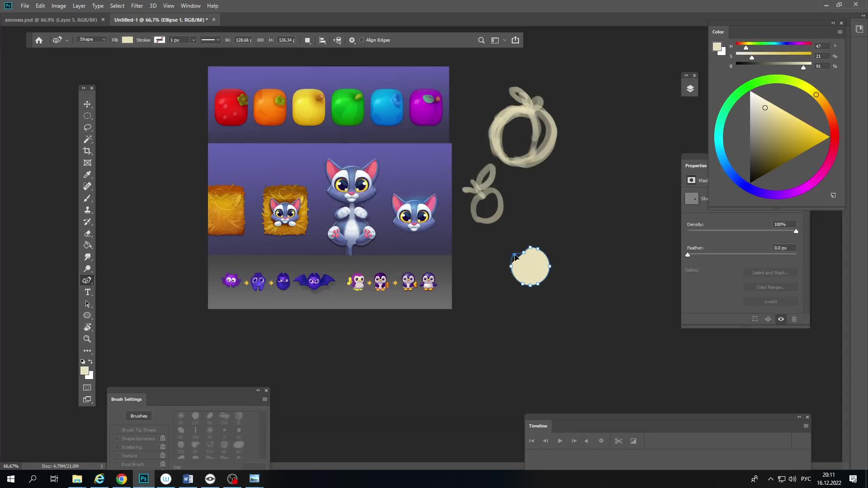Select the Horizontal Type tool

point(87,292)
